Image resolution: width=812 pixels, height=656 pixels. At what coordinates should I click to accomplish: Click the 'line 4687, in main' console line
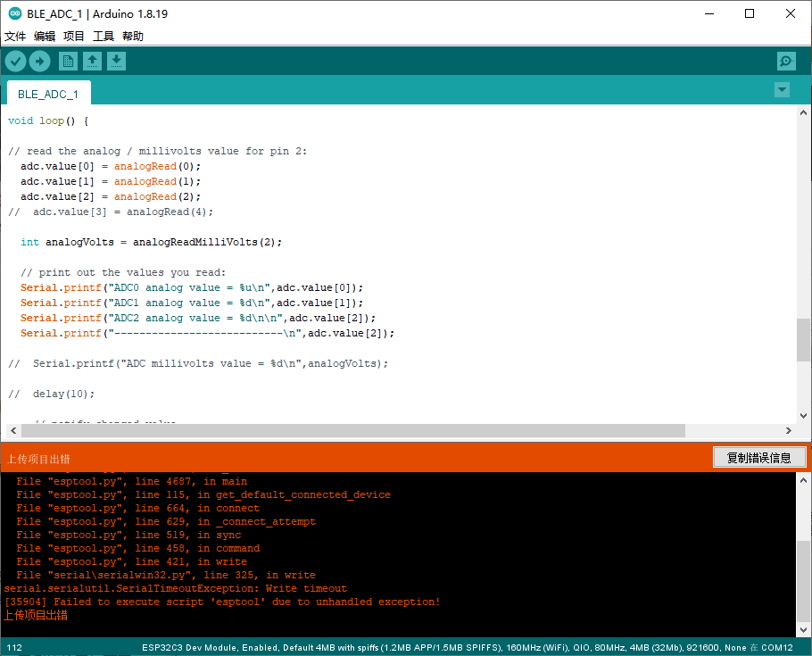131,481
